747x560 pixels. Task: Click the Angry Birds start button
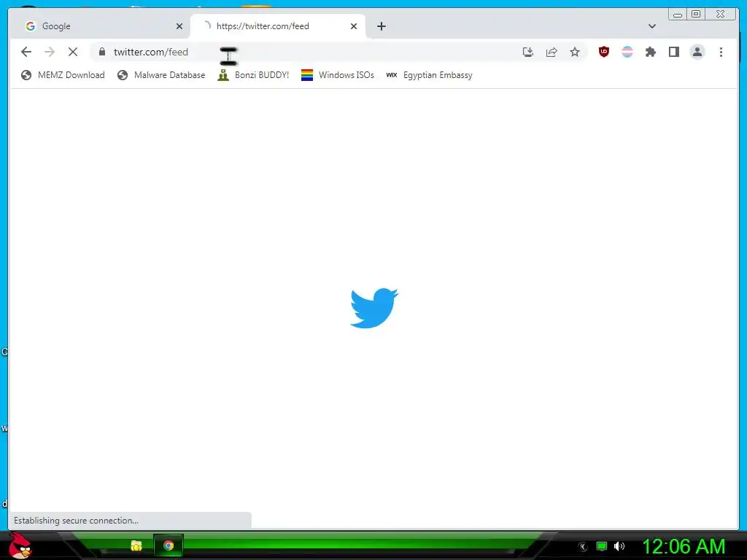click(20, 546)
